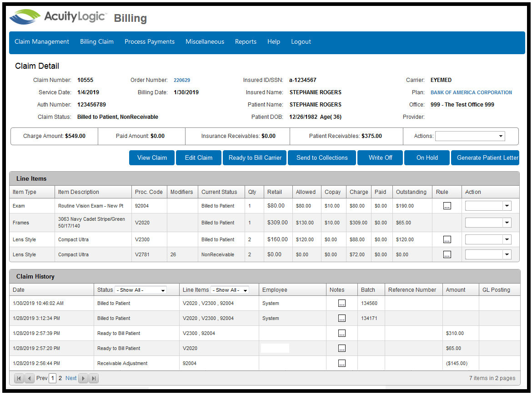
Task: Open rule icon for V2300 Lens Style row
Action: (x=447, y=239)
